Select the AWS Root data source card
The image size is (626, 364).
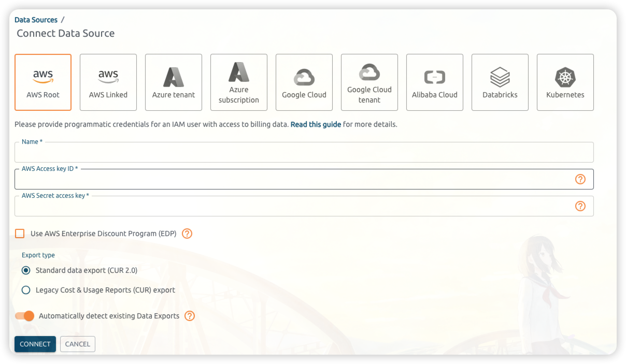coord(43,82)
